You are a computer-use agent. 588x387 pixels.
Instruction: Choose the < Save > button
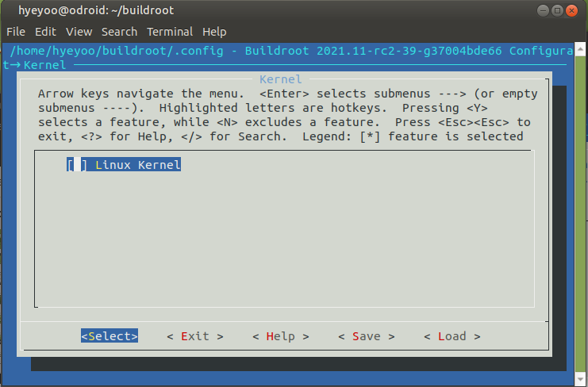(367, 336)
